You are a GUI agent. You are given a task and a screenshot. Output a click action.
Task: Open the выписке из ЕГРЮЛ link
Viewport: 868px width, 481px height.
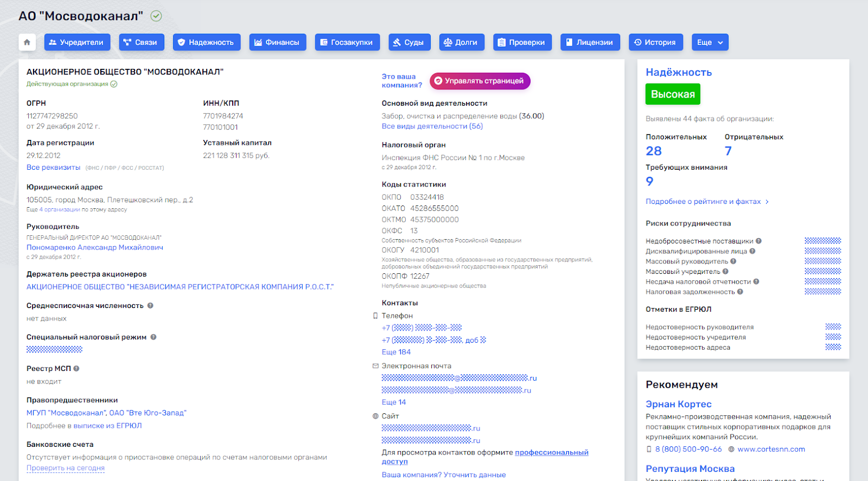(x=107, y=426)
